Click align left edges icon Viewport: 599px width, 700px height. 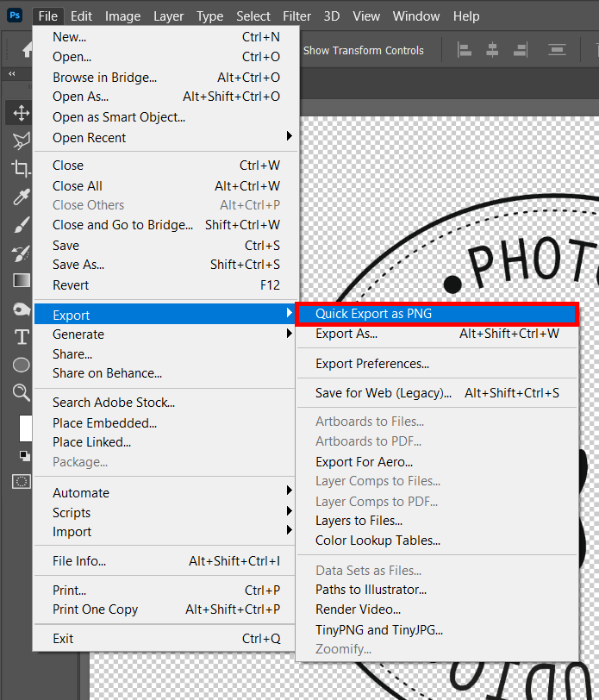click(465, 50)
